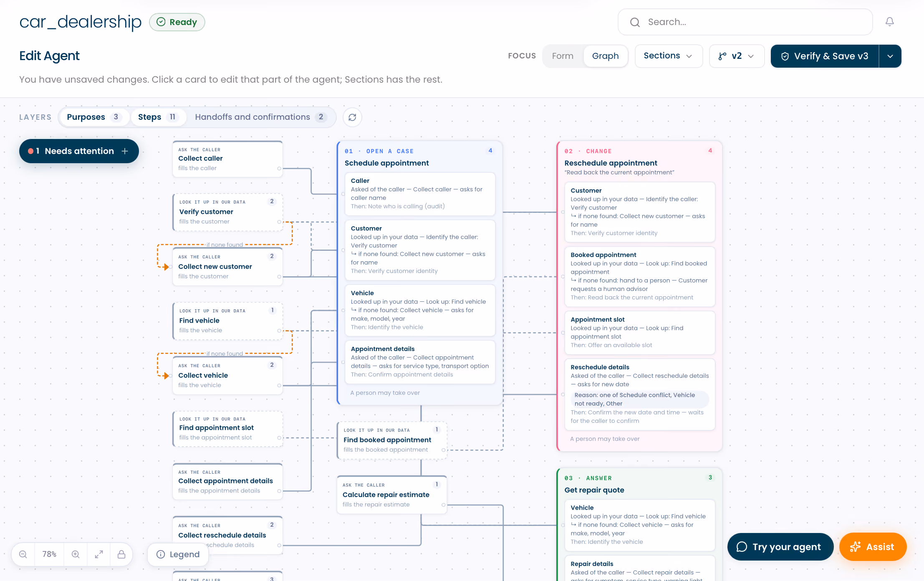Open the Assist helper
Image resolution: width=924 pixels, height=581 pixels.
click(873, 547)
